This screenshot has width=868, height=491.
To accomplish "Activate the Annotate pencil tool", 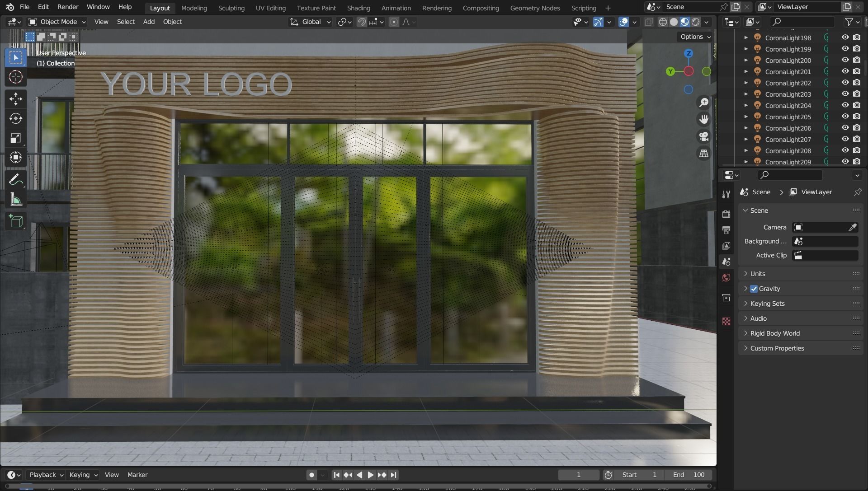I will 16,180.
